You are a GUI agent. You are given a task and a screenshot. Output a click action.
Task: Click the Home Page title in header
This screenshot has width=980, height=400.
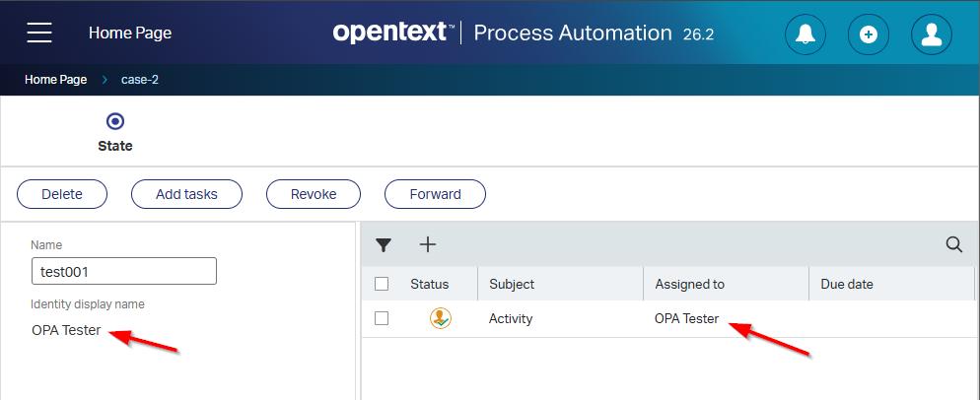[x=130, y=33]
